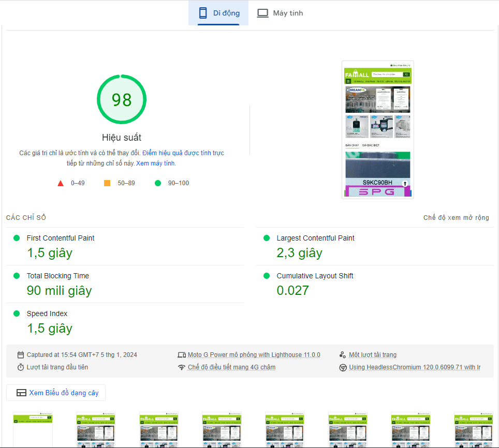Open Xem Biểu đồ dạng cây

click(56, 393)
